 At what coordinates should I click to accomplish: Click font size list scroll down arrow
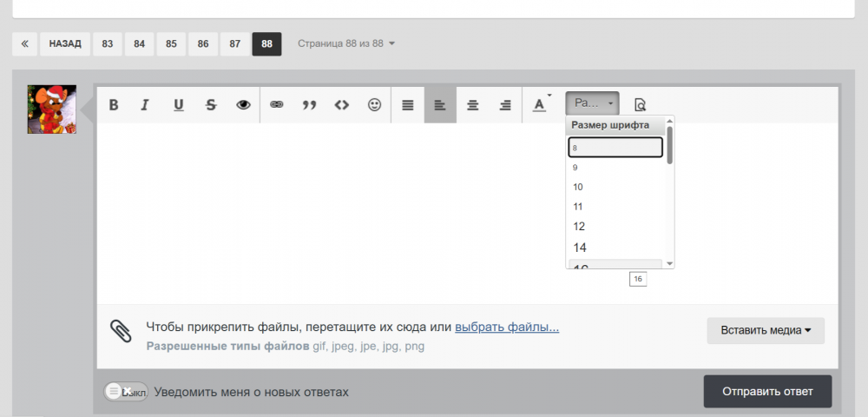point(670,263)
